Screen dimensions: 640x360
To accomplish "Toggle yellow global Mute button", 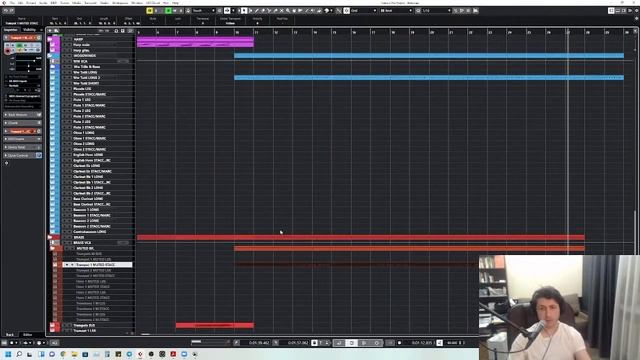I will [149, 11].
